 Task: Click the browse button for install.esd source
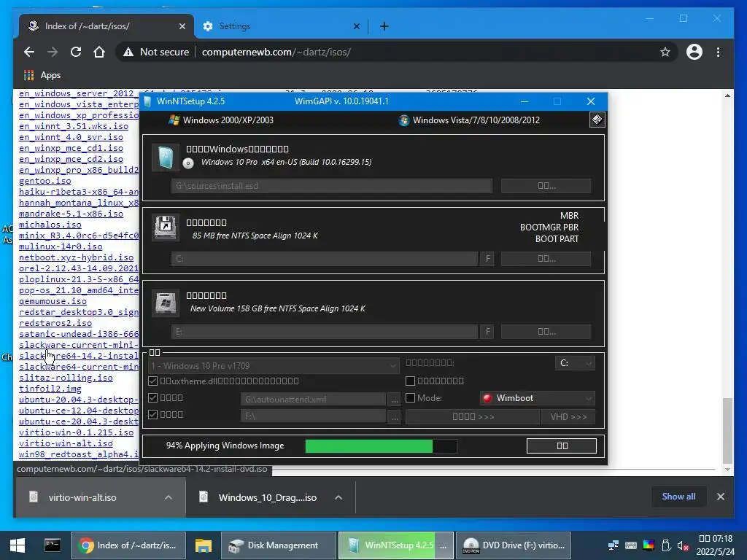pos(546,186)
